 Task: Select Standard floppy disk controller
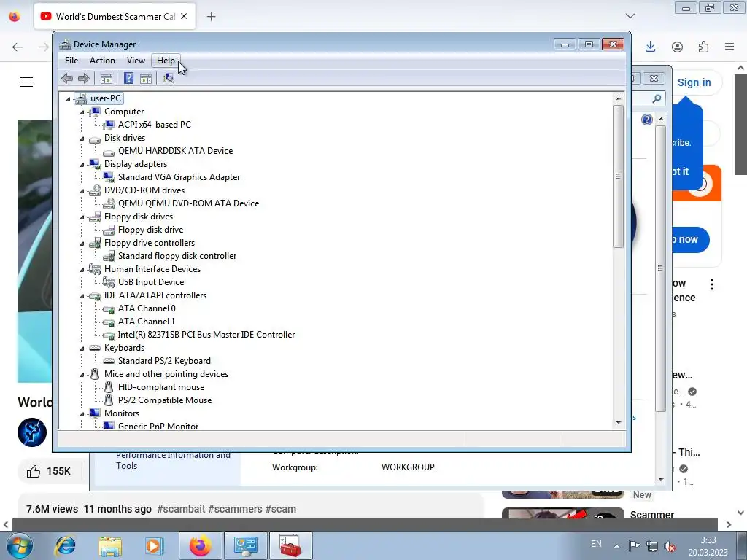coord(177,256)
